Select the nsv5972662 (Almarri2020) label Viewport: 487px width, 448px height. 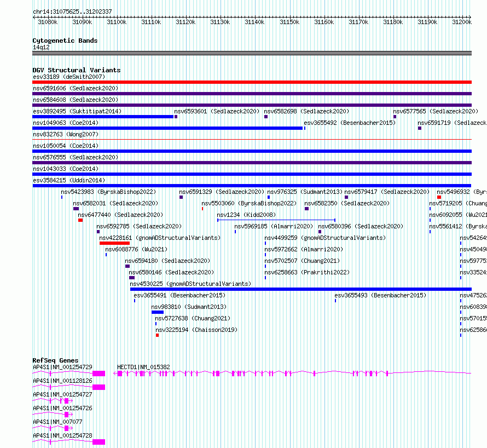pyautogui.click(x=304, y=249)
